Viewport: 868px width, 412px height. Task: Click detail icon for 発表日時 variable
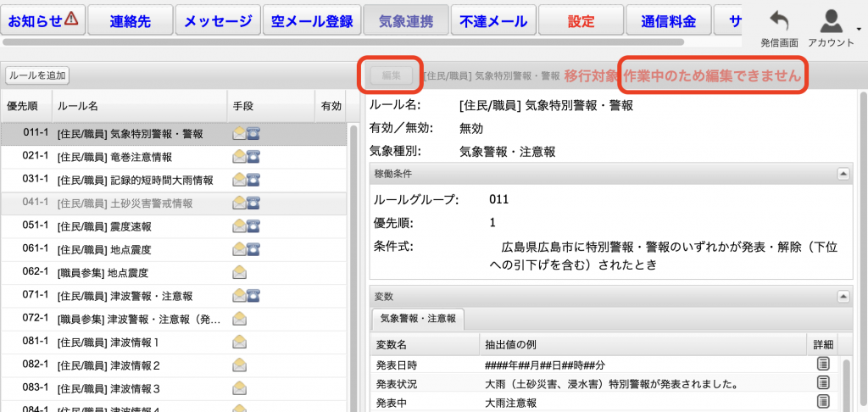coord(822,364)
